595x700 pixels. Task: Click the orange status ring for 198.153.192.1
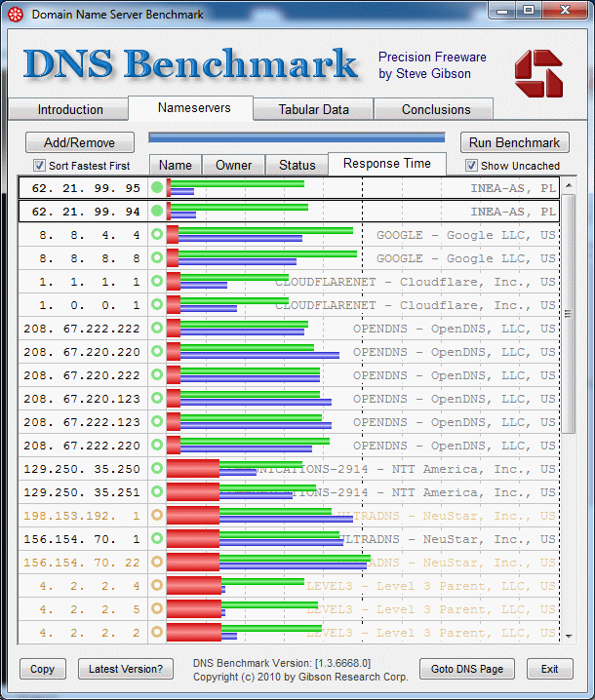[157, 515]
